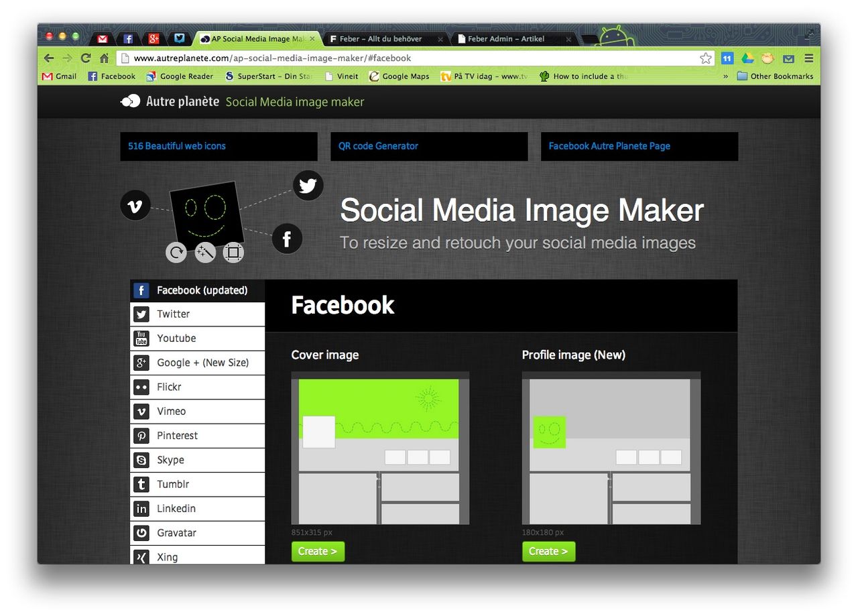Click the Twitter bird circle icon in header

(308, 186)
